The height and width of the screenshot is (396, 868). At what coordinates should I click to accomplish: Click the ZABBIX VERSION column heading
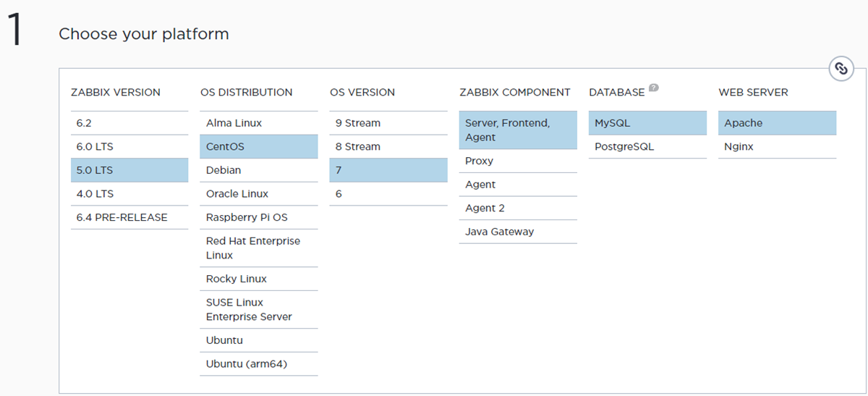[116, 93]
